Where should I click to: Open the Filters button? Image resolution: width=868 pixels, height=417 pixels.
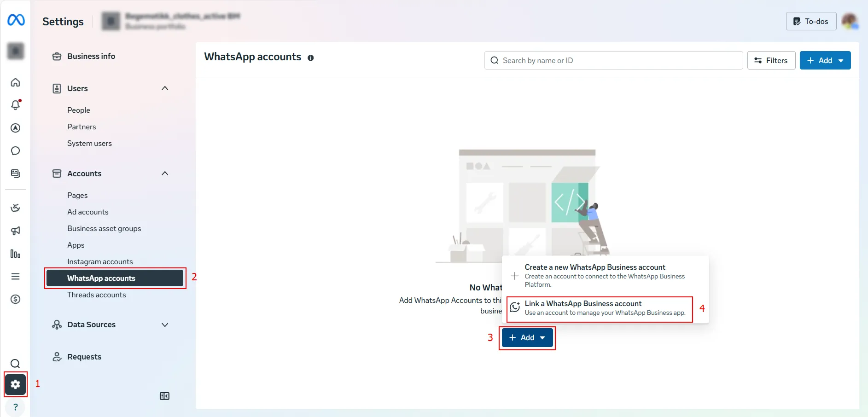tap(771, 60)
